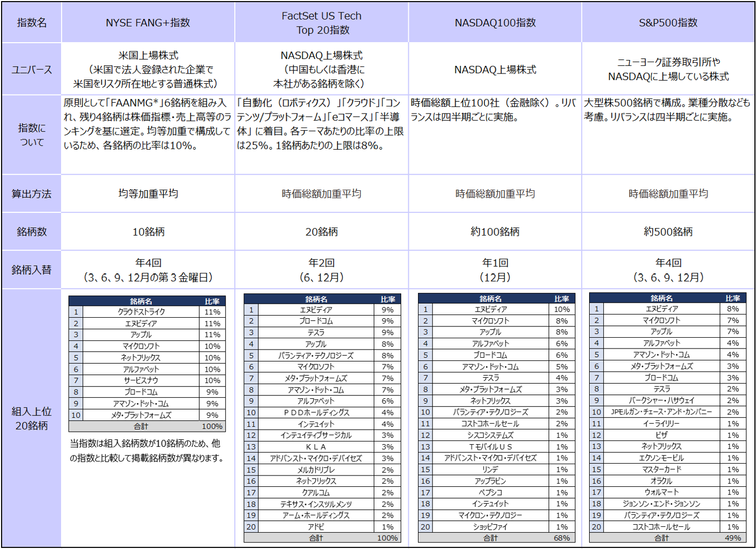Screen dimensions: 756x549
Task: Select the 銘柄入替 row label
Action: tap(32, 269)
